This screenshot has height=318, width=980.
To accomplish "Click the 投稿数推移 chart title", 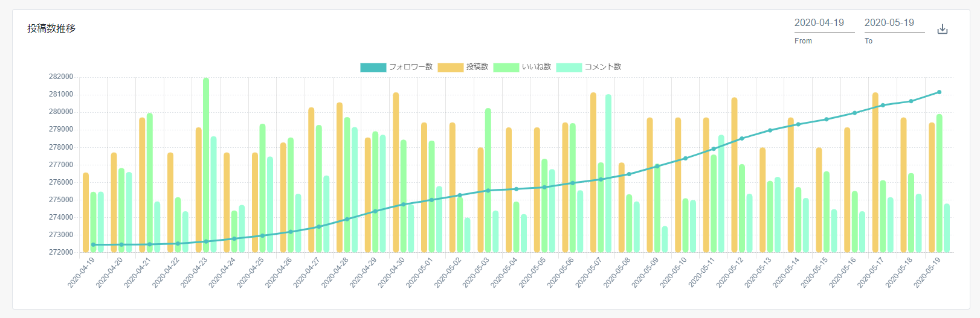I will 51,28.
